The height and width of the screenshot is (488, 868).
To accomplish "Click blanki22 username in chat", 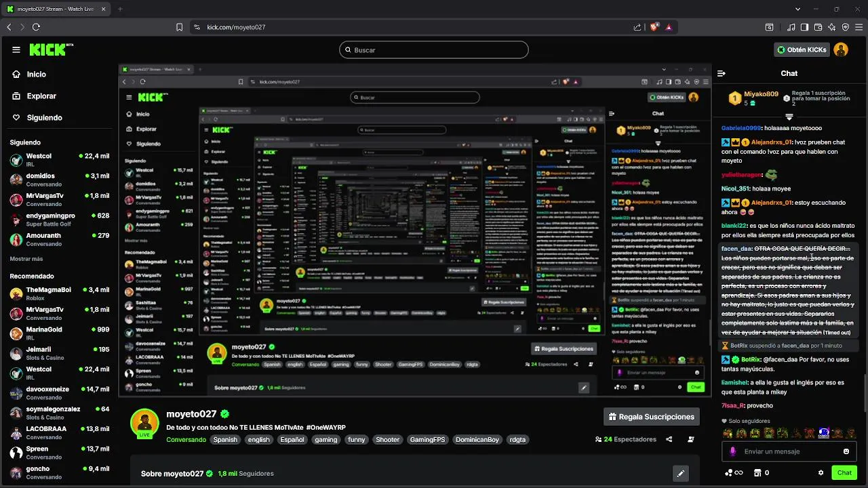I will (734, 226).
